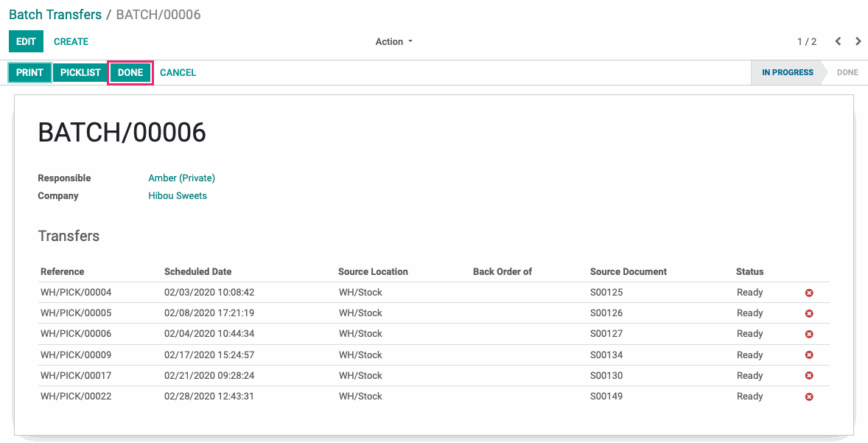Open transfer WH/PICK/00022
The height and width of the screenshot is (443, 868).
tap(76, 397)
